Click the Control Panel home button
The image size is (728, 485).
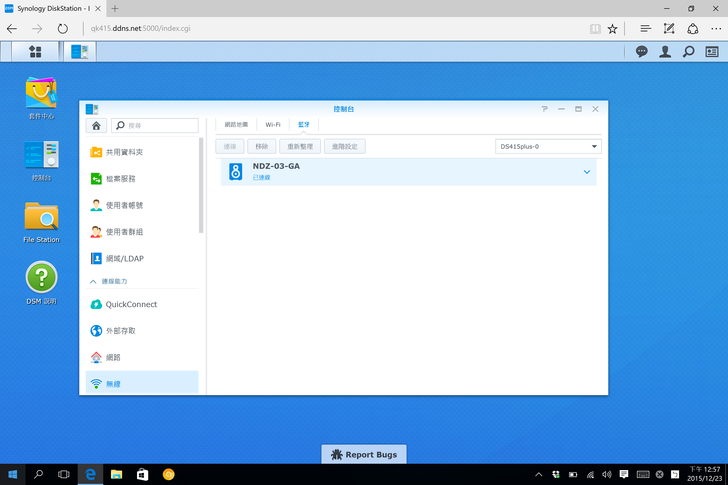click(x=96, y=126)
